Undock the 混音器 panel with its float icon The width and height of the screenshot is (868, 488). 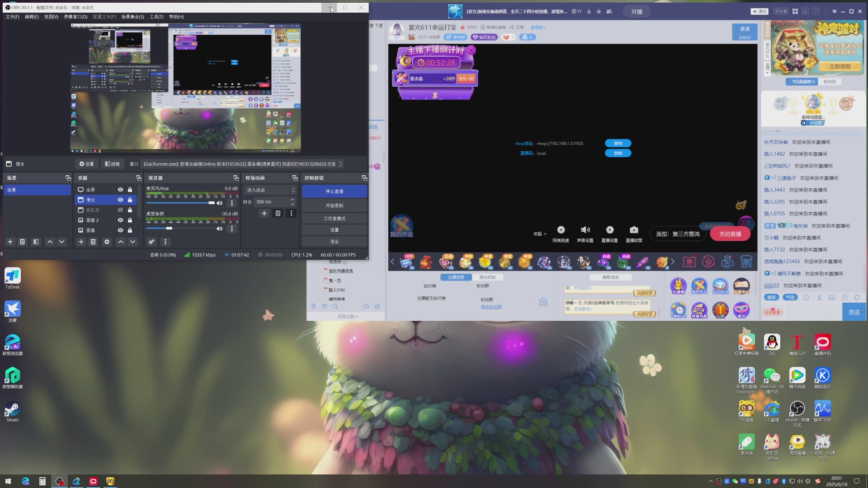(x=236, y=178)
